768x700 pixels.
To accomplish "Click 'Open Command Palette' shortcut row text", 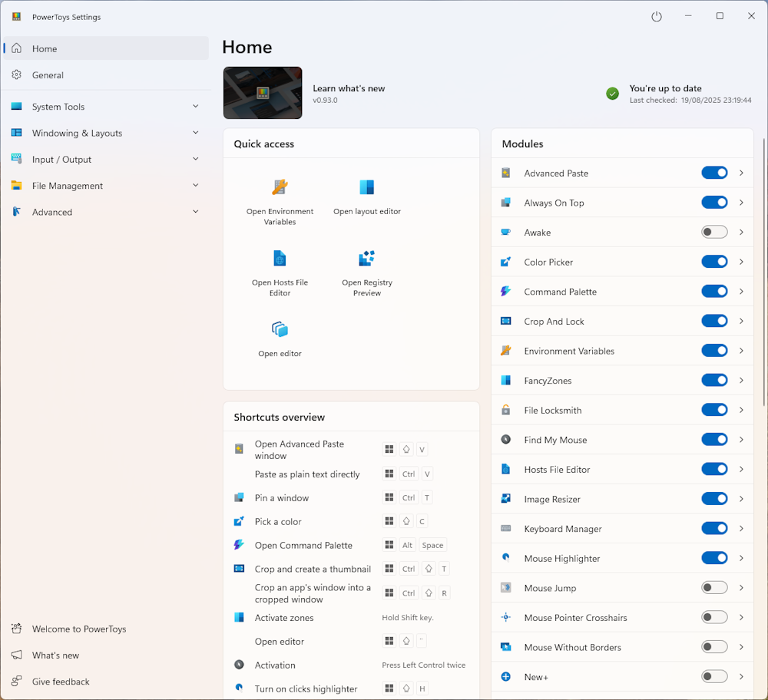I will (x=303, y=545).
